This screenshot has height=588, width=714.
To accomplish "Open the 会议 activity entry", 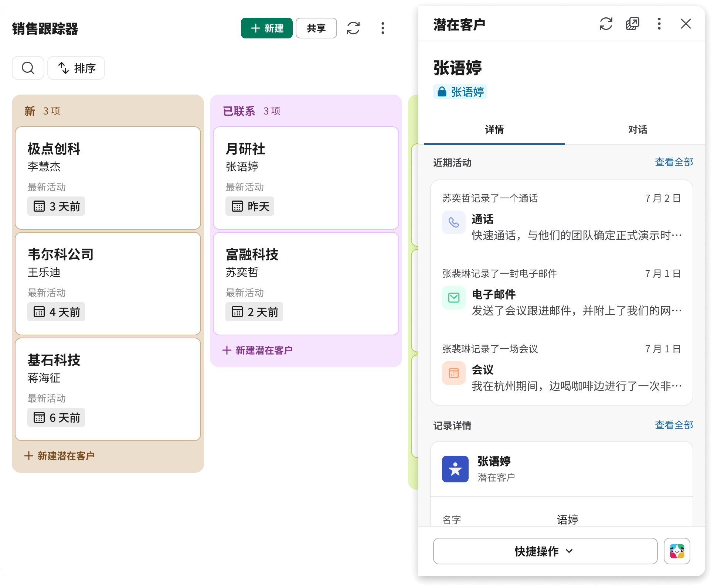I will pyautogui.click(x=562, y=369).
